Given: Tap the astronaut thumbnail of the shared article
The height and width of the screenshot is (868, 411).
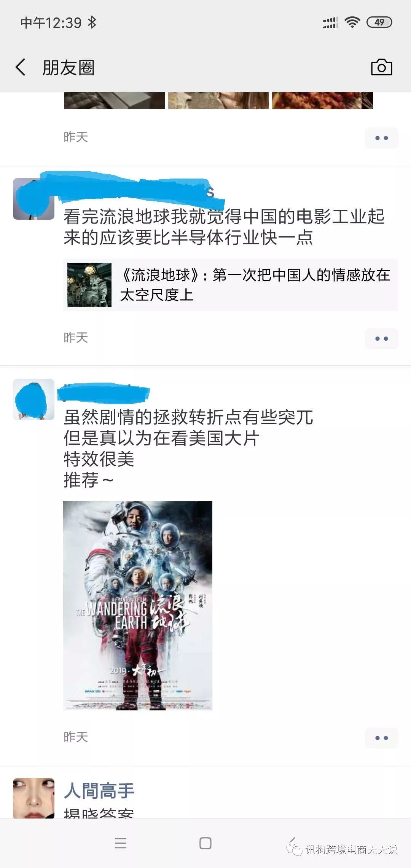Looking at the screenshot, I should [89, 285].
